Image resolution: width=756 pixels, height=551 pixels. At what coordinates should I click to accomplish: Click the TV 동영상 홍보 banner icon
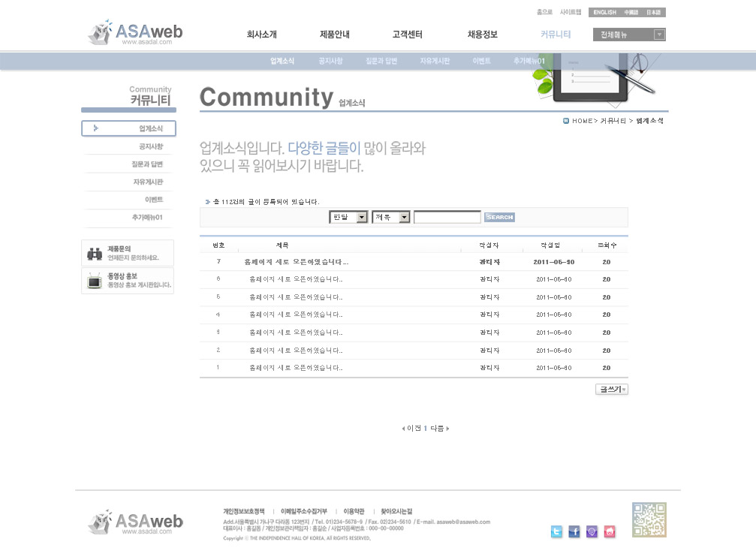[x=95, y=281]
